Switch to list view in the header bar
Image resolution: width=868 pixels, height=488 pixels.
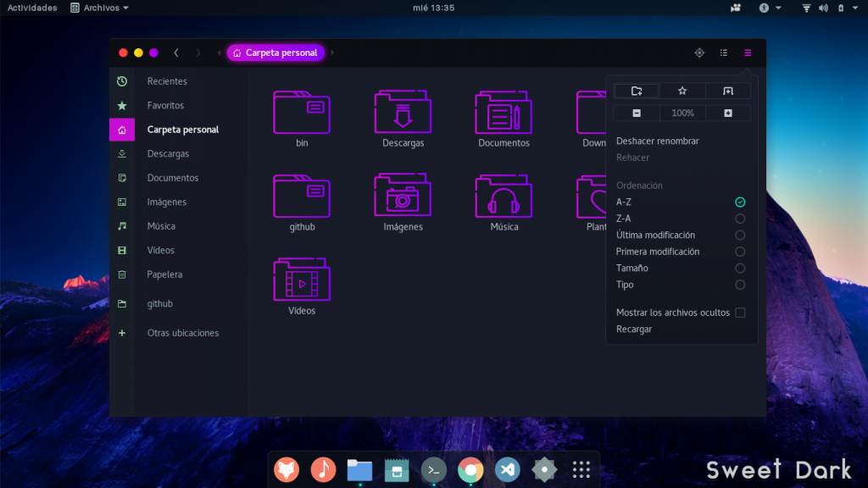pos(723,53)
